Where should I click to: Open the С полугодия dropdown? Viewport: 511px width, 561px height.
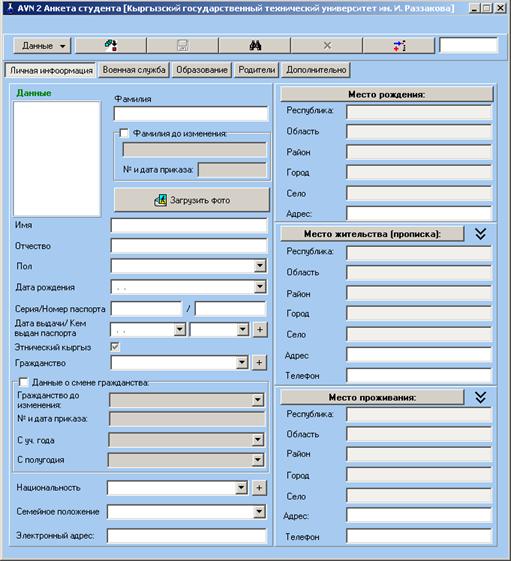[258, 460]
